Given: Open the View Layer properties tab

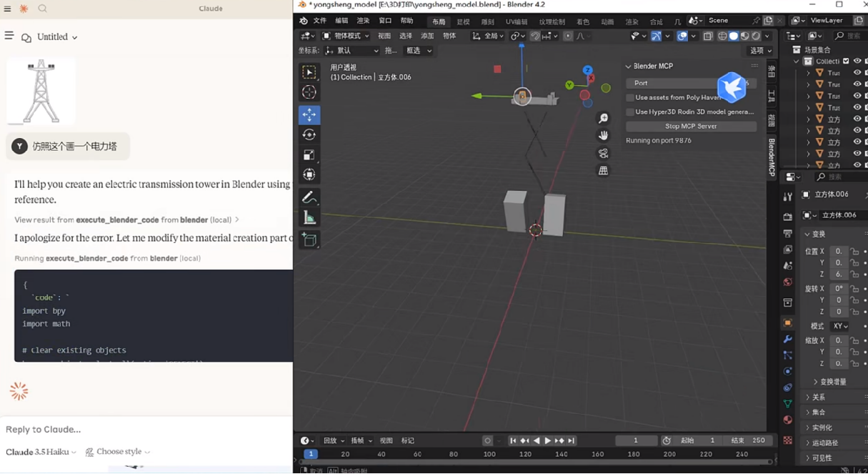Looking at the screenshot, I should tap(787, 250).
